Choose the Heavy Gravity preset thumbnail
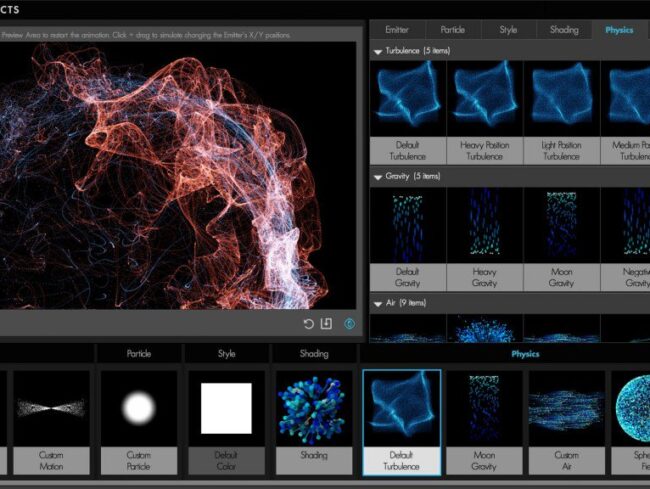This screenshot has height=489, width=650. click(484, 225)
